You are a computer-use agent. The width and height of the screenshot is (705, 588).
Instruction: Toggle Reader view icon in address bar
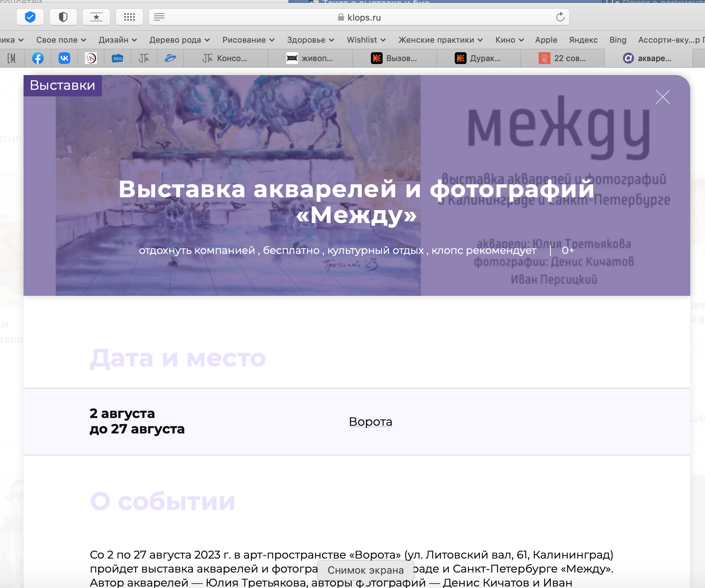pos(159,17)
